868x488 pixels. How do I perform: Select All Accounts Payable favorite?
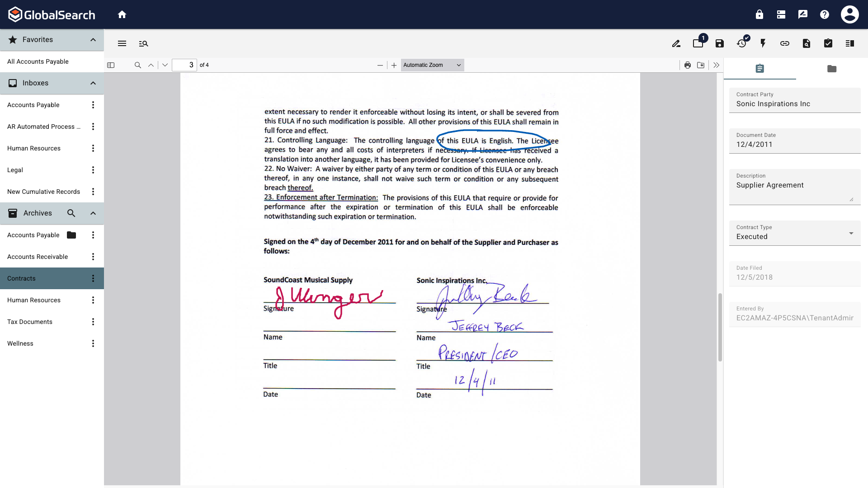point(38,61)
